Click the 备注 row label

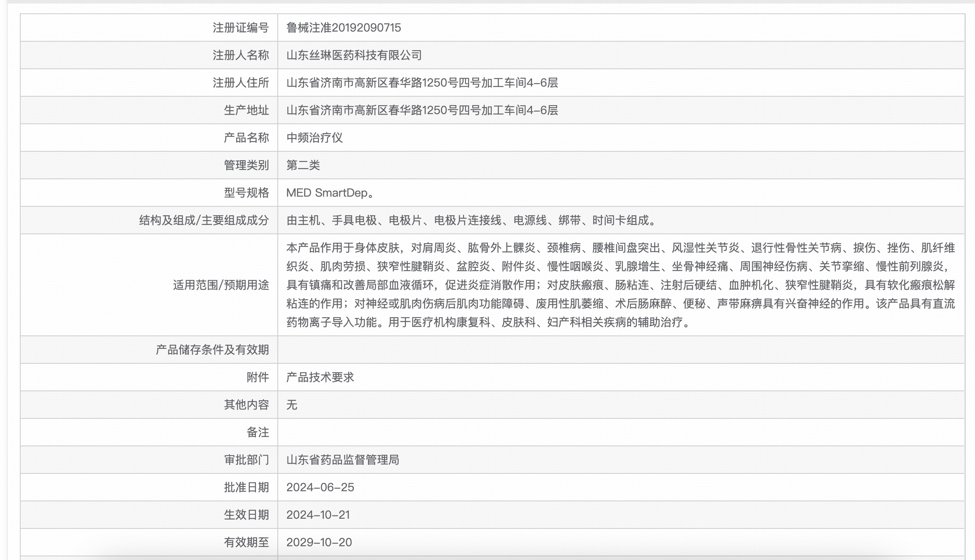[x=258, y=432]
